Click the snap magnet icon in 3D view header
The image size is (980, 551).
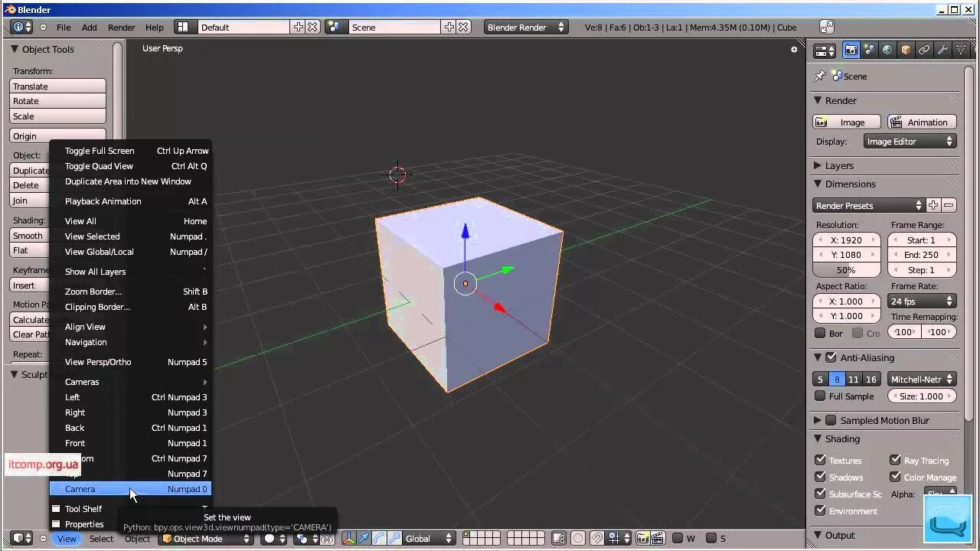click(596, 539)
